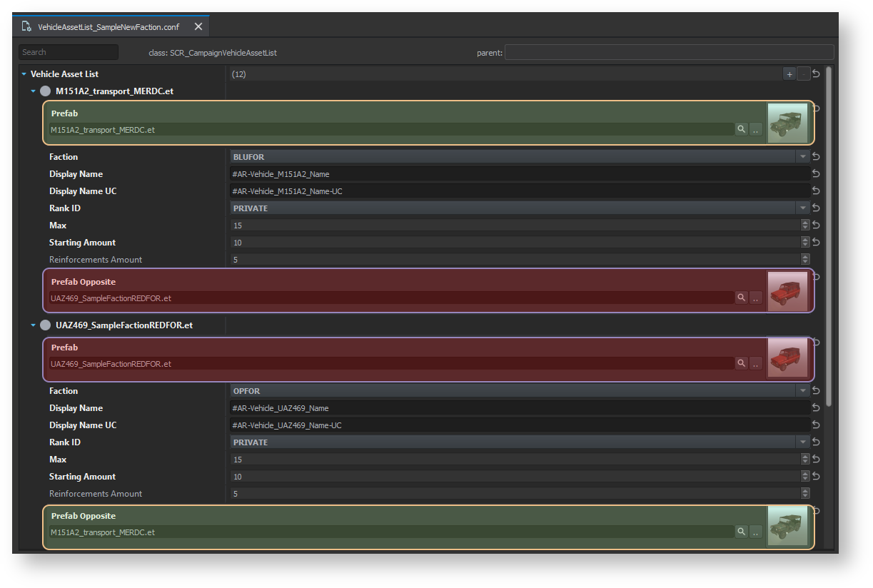Select the VehicleAssetList_SampleNewFaction.conf tab
The image size is (873, 588).
[x=108, y=26]
